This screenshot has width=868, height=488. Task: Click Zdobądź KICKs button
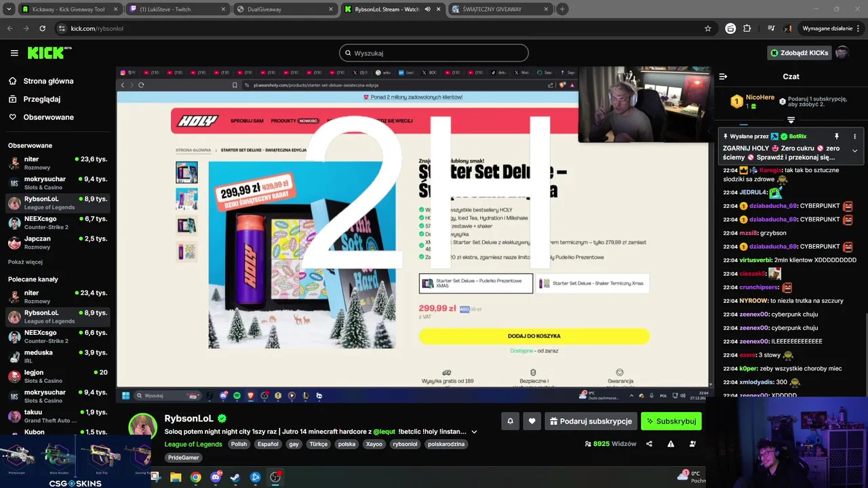799,53
